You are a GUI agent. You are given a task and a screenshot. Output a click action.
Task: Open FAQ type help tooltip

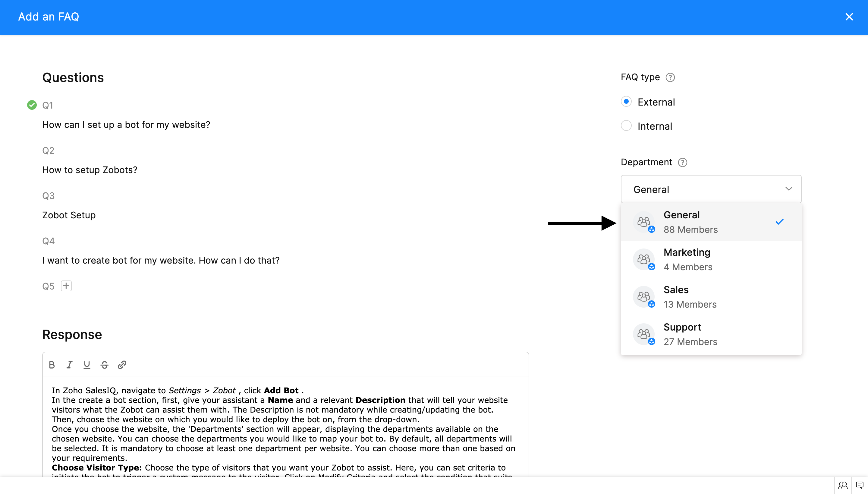(670, 78)
